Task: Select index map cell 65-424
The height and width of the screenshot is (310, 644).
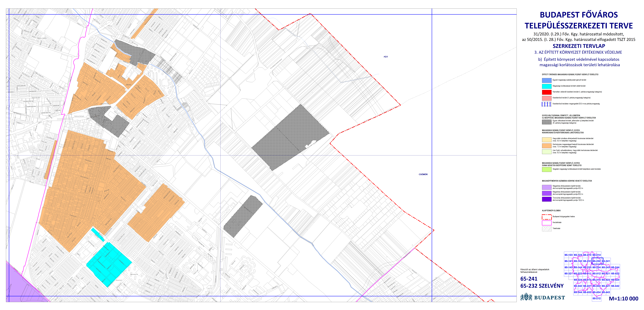Action: coord(615,280)
